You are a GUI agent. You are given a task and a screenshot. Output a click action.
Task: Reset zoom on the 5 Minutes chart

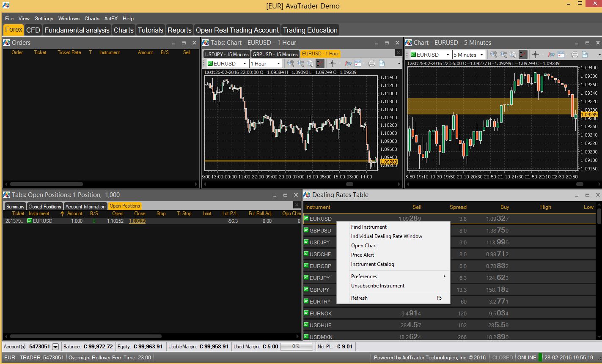coord(513,55)
